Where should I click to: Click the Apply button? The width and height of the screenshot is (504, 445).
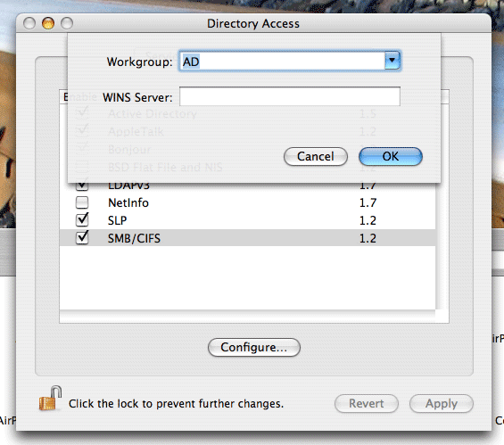tap(442, 404)
